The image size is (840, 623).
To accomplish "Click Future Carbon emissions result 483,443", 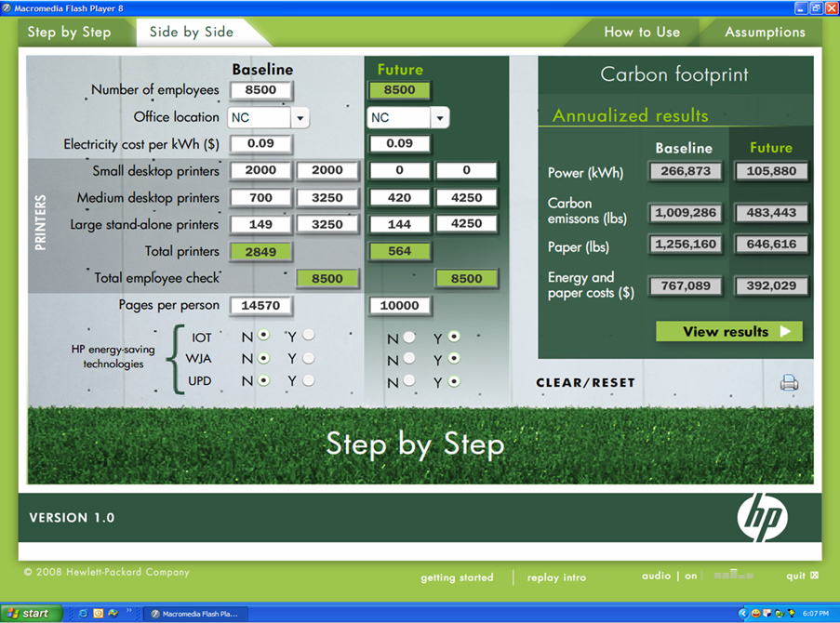I will point(771,213).
